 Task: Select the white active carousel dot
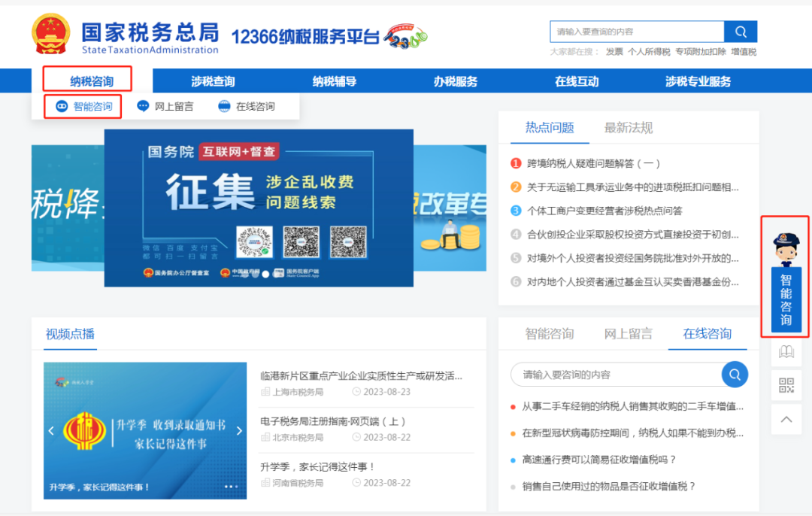pos(265,274)
